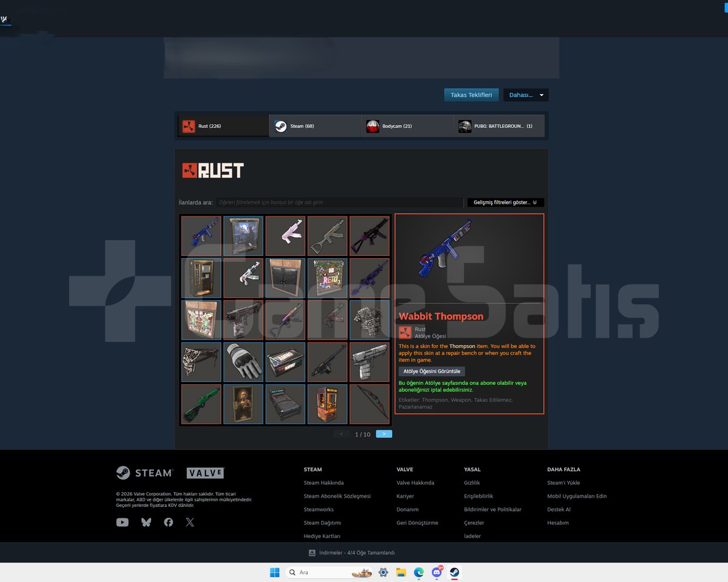Screen dimensions: 728x582
Task: Select the orange claw machine inventory item
Action: 328,404
